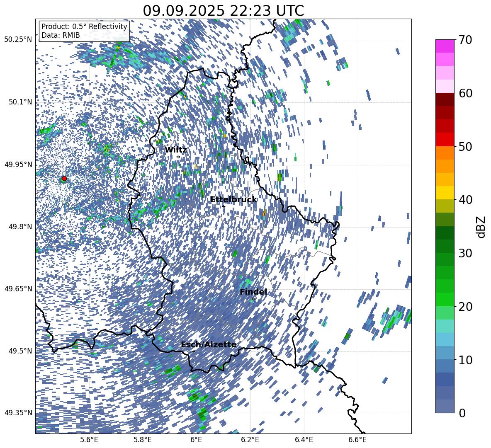This screenshot has width=491, height=448.
Task: Click the 49.95°N latitude label
Action: click(x=18, y=164)
